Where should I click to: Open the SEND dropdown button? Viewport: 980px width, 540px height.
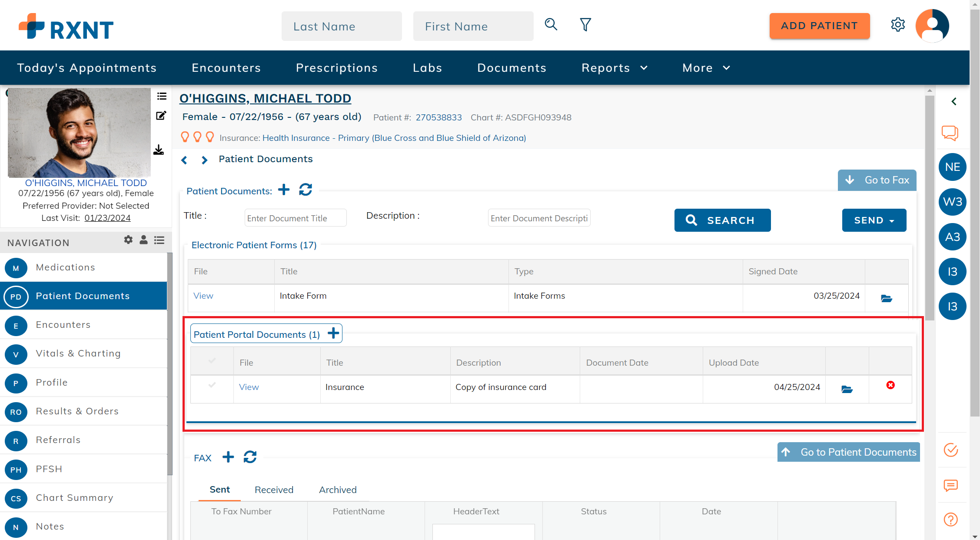click(874, 220)
